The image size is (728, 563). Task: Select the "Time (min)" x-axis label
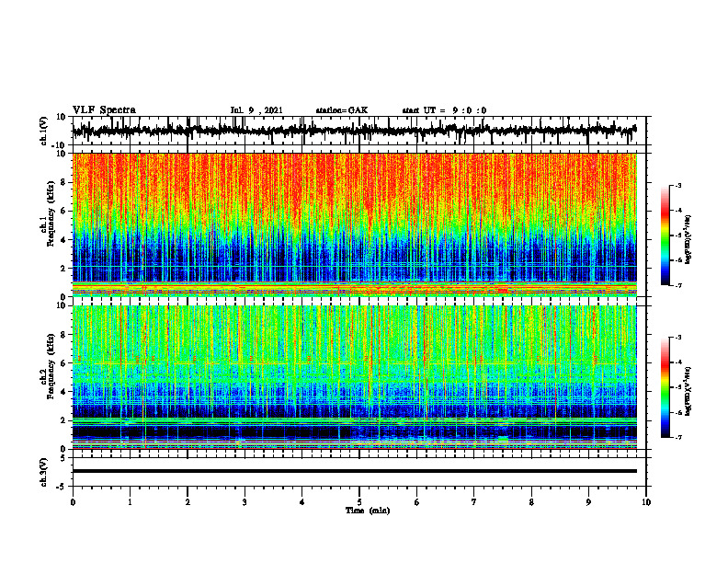pyautogui.click(x=368, y=511)
